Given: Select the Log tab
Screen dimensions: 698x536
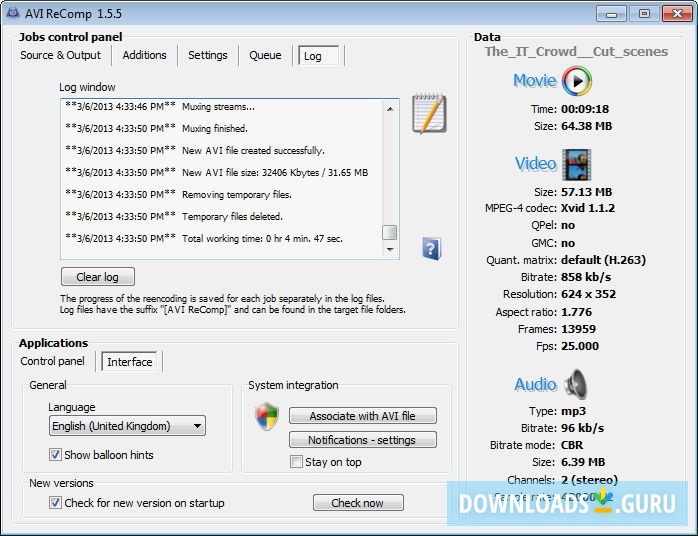Looking at the screenshot, I should coord(318,56).
